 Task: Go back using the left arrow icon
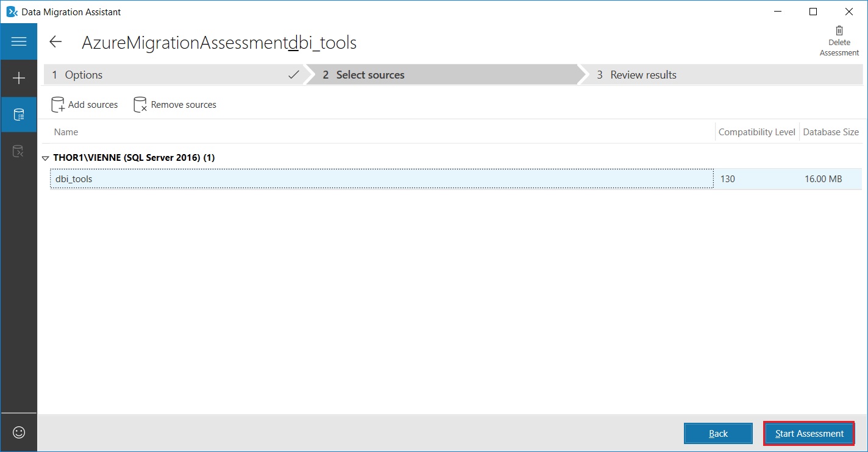[55, 41]
